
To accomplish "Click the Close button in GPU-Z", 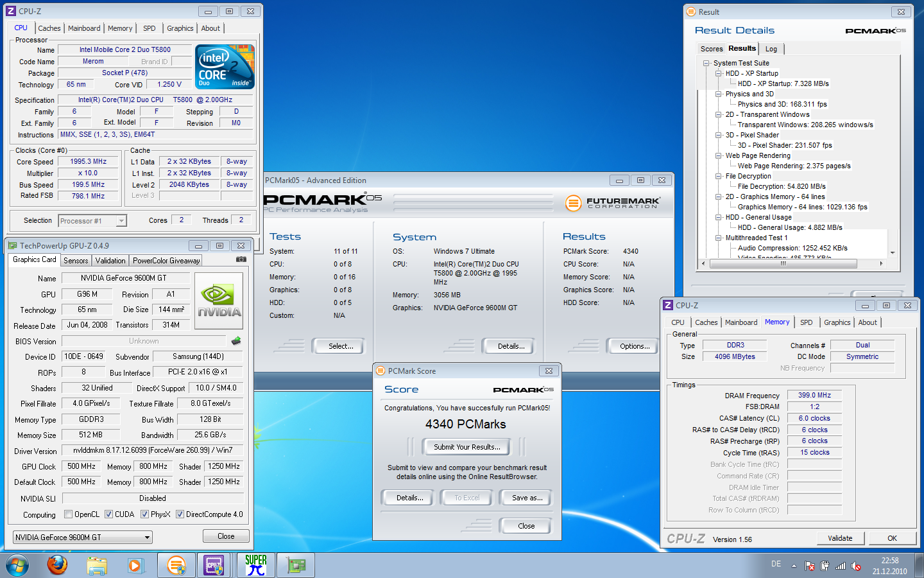I will coord(226,536).
